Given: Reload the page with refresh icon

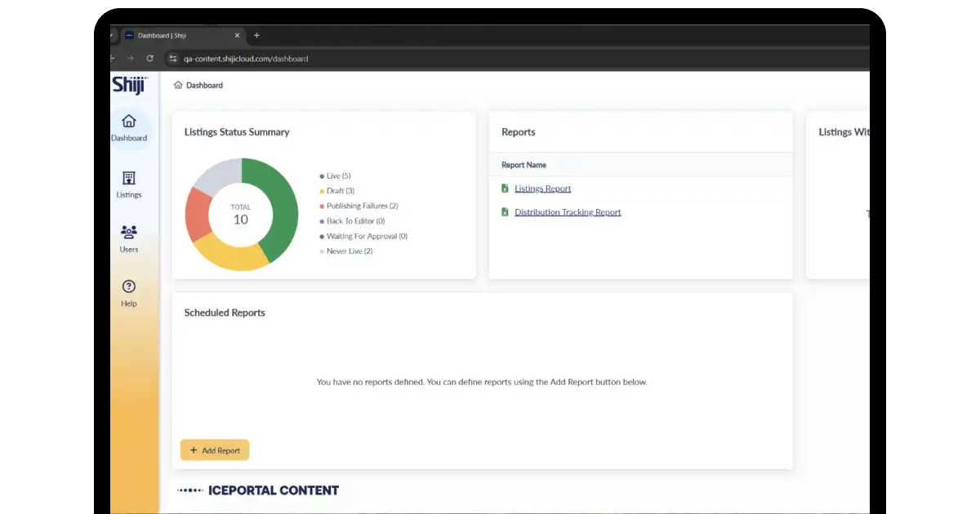Looking at the screenshot, I should [x=149, y=59].
